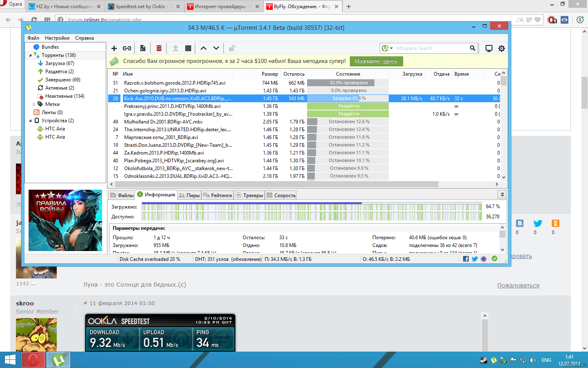The image size is (588, 368).
Task: Sort torrents by the Состояние column header
Action: 348,74
